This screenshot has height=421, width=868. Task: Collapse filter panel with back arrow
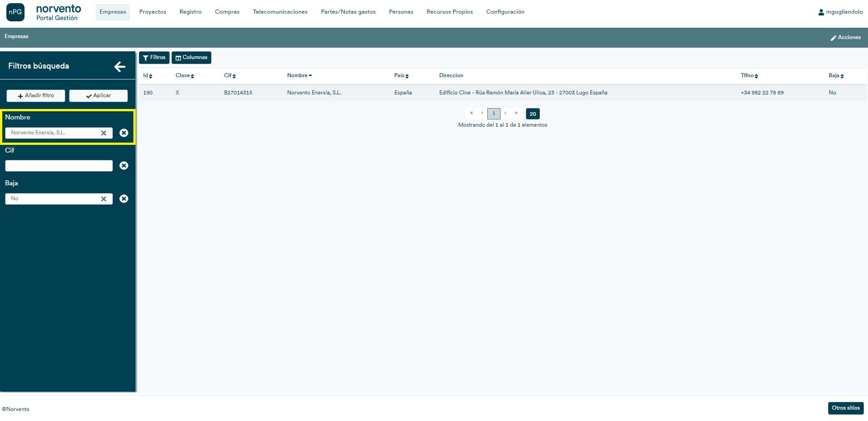tap(120, 67)
